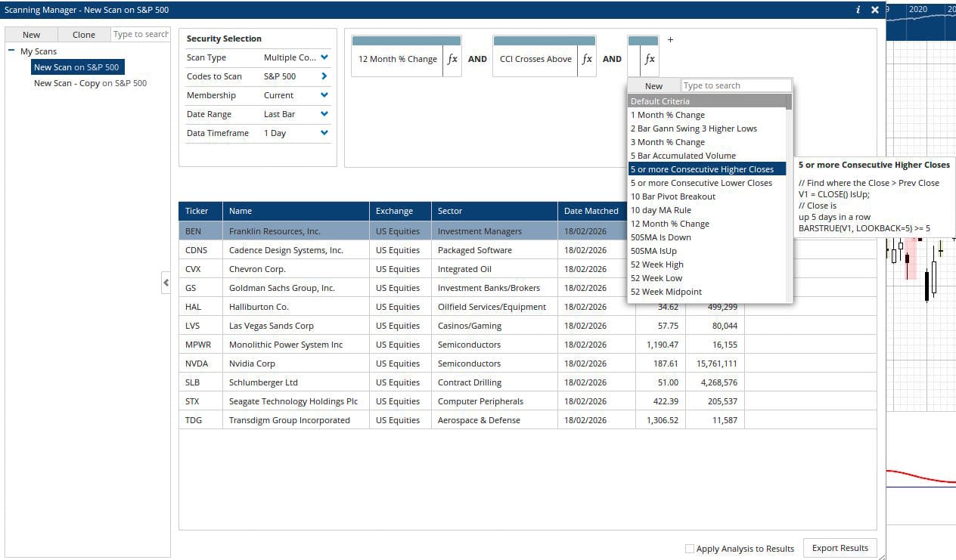
Task: Click the first AND operator
Action: tap(477, 59)
